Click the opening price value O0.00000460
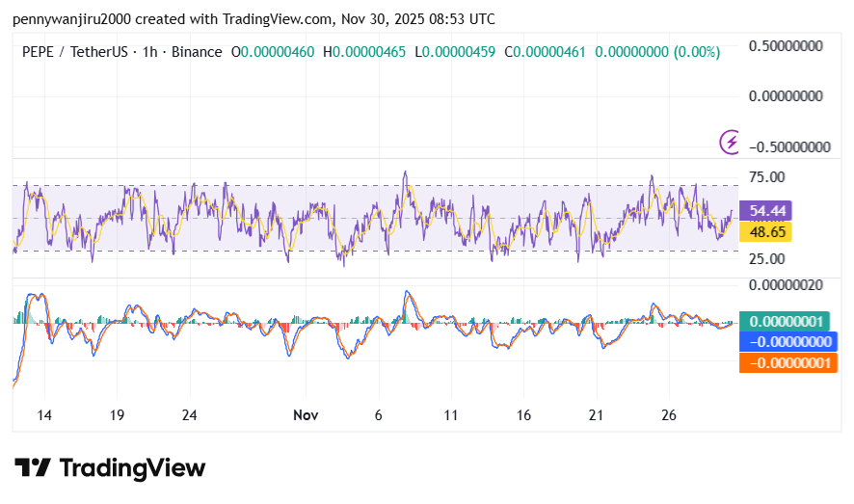 (x=272, y=51)
